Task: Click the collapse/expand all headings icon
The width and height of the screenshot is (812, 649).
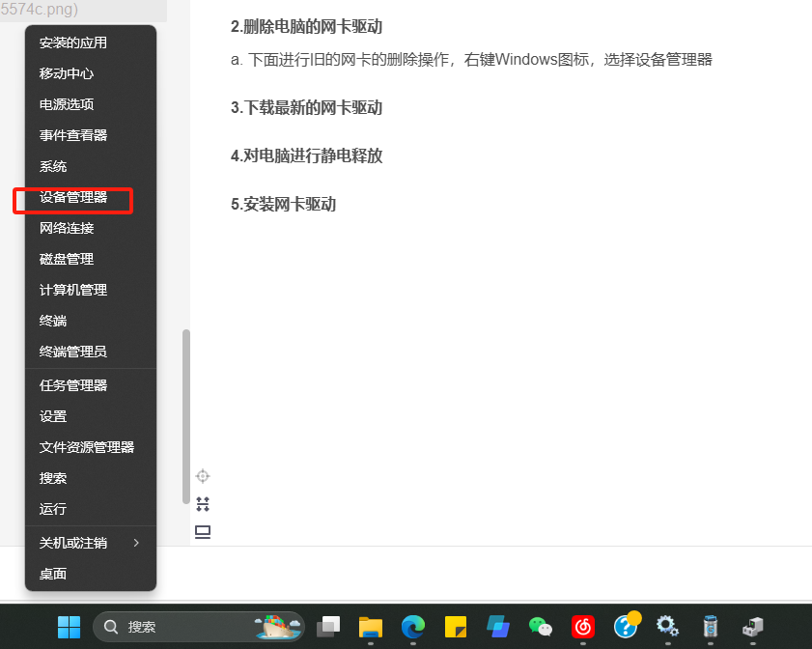Action: 203,504
